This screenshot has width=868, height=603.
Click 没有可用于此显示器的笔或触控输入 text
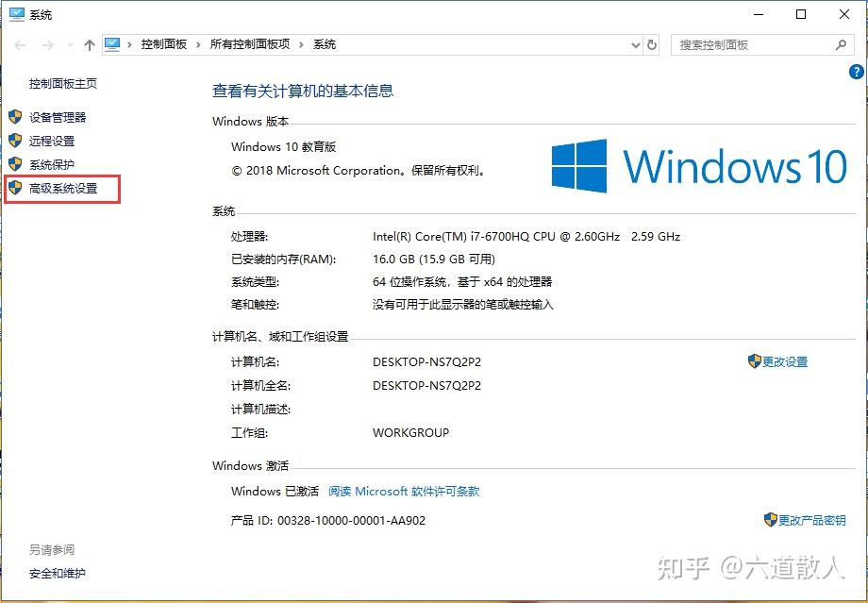pyautogui.click(x=463, y=305)
